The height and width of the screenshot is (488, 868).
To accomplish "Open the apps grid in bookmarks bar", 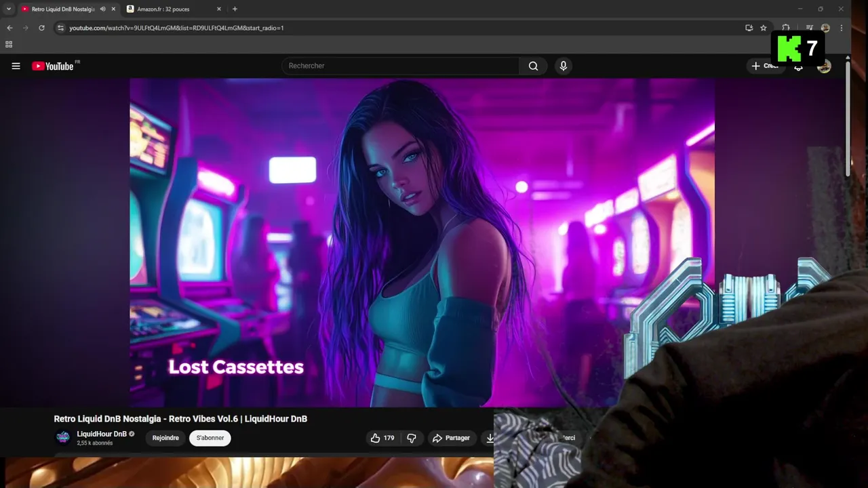I will [9, 44].
